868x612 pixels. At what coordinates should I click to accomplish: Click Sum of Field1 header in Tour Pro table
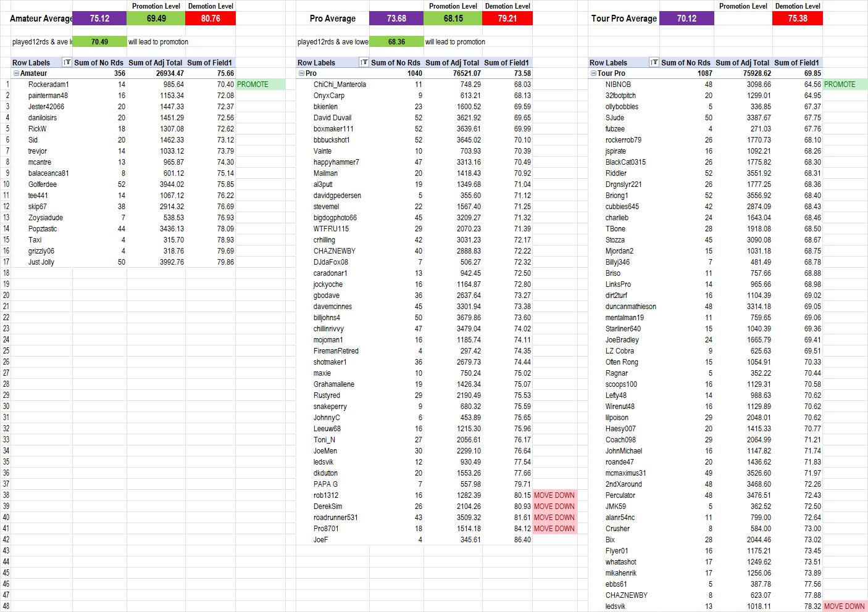(x=796, y=62)
